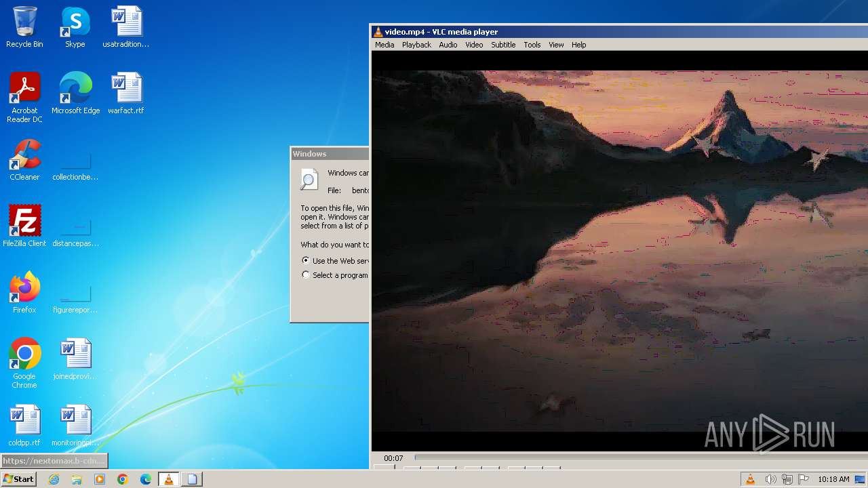This screenshot has height=488, width=868.
Task: Click the Windows Start button
Action: pyautogui.click(x=18, y=479)
